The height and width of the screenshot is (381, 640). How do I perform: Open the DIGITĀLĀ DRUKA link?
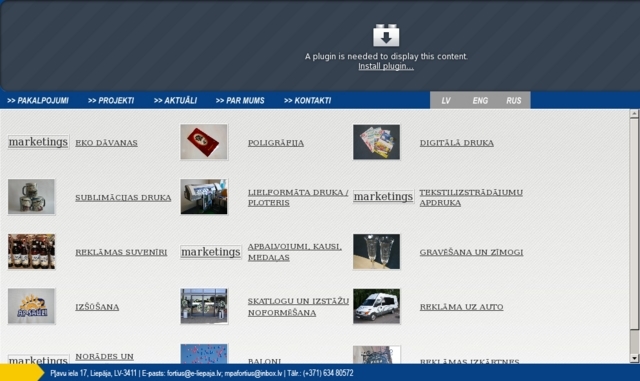coord(457,143)
